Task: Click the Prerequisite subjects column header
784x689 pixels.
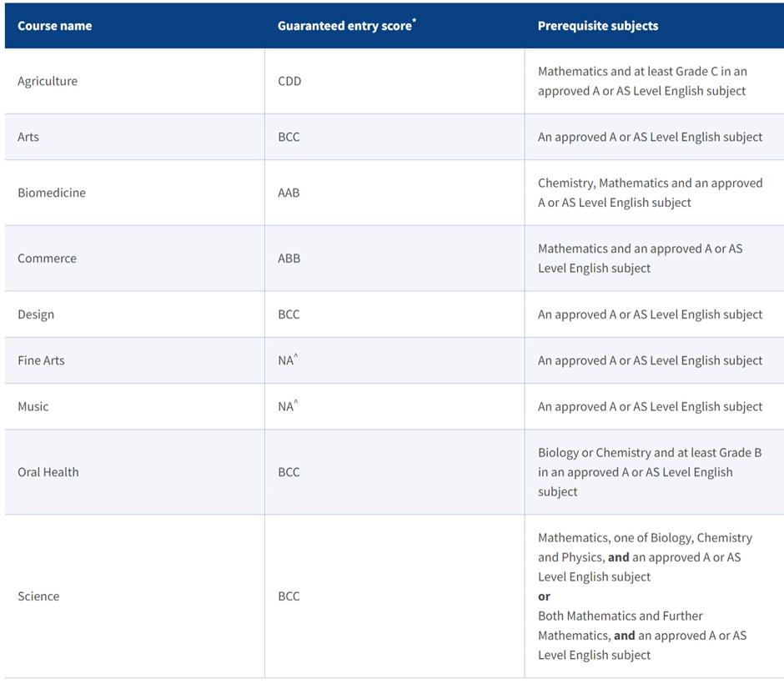Action: pyautogui.click(x=597, y=26)
